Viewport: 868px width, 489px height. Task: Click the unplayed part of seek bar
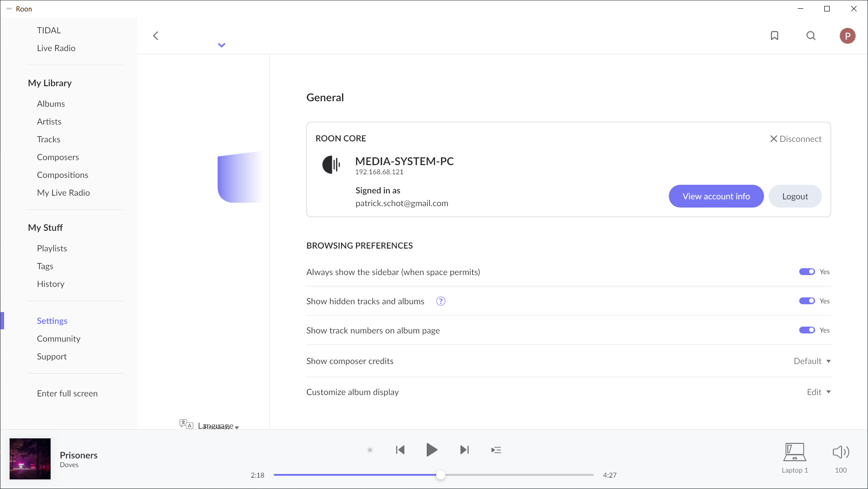[x=519, y=475]
